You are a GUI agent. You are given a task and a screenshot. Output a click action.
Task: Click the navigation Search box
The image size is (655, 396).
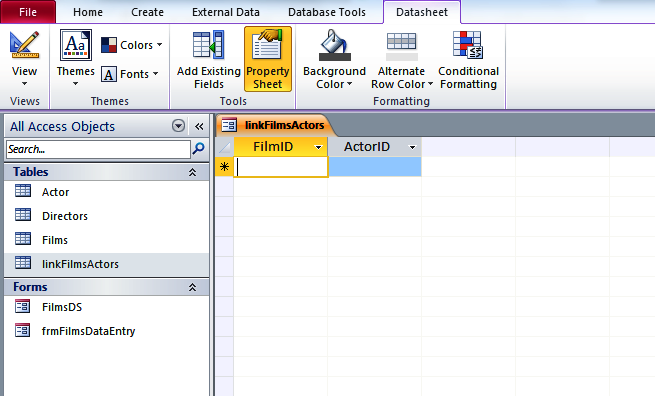(98, 149)
